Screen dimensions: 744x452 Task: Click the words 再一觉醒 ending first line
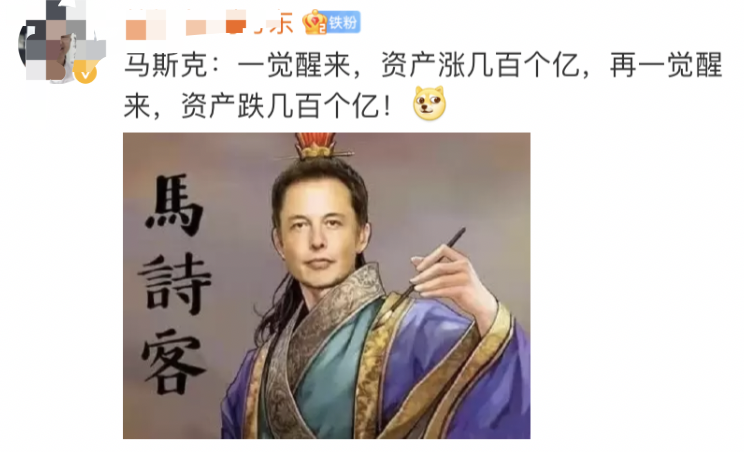(x=666, y=65)
